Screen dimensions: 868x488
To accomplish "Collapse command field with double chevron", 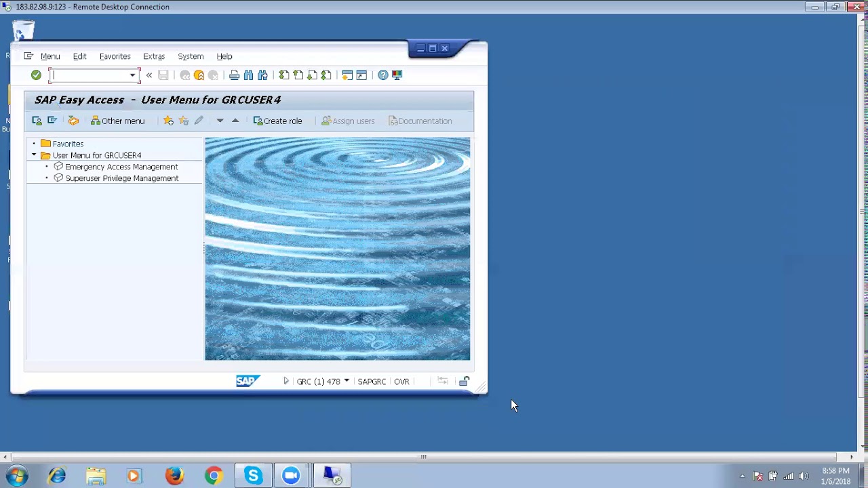I will tap(149, 75).
